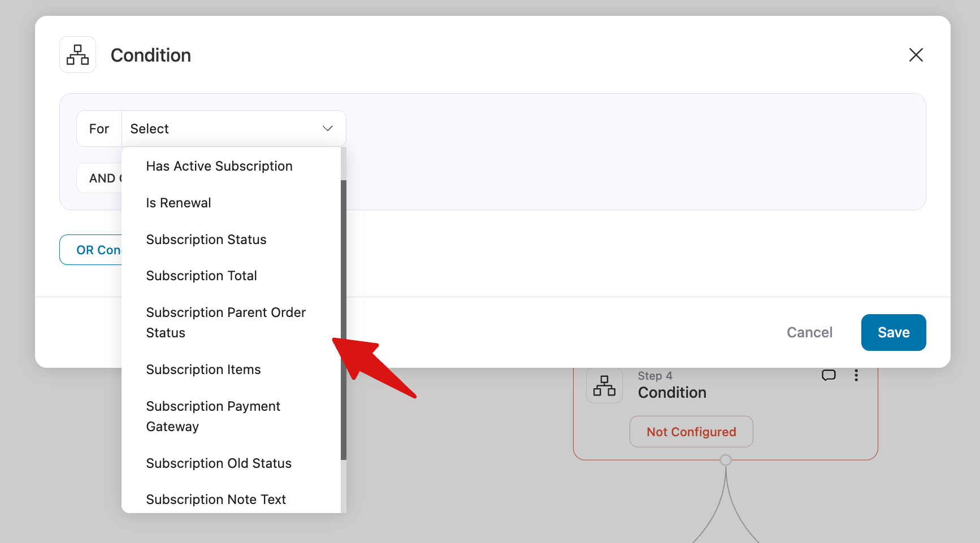Image resolution: width=980 pixels, height=543 pixels.
Task: Click 'Subscription Items' in the dropdown
Action: [203, 369]
